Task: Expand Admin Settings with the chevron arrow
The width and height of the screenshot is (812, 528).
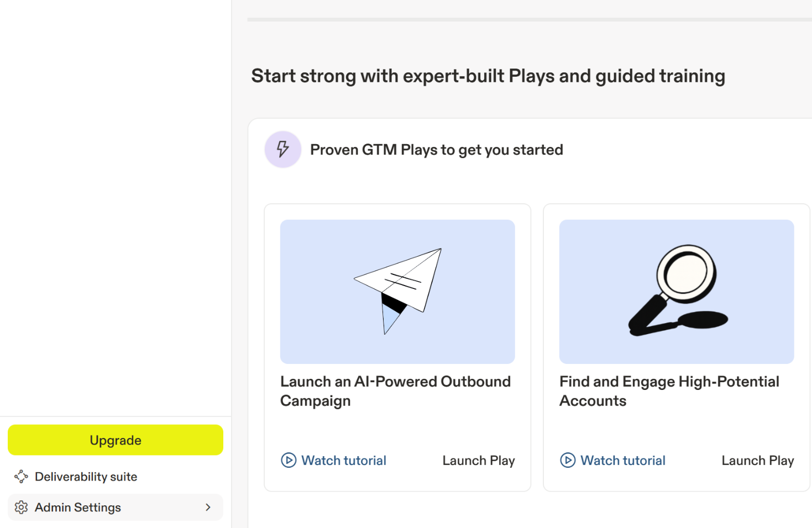Action: coord(208,508)
